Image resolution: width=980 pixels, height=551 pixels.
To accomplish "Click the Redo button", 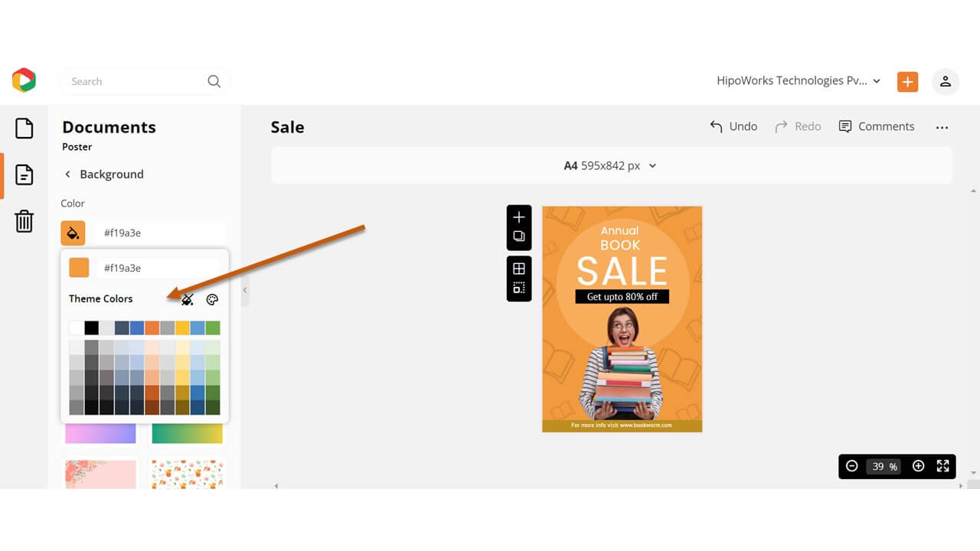I will click(798, 126).
